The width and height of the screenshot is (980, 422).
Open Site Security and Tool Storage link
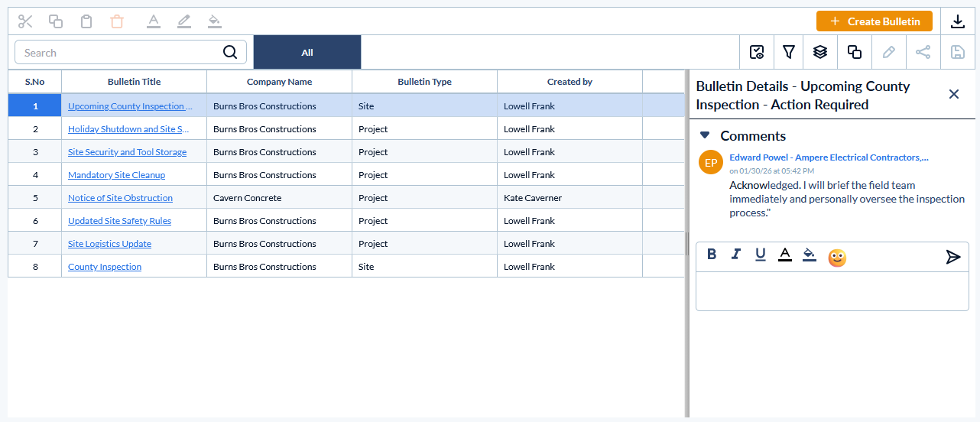[127, 152]
